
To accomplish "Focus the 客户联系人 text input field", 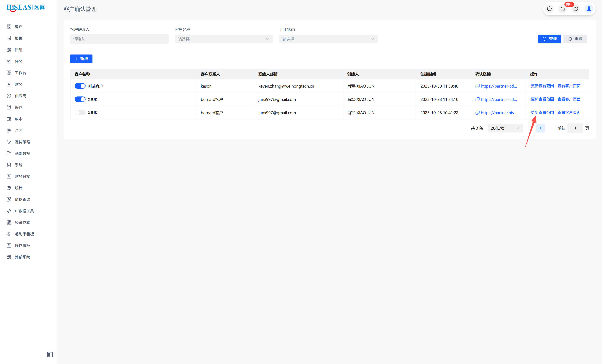I will [x=119, y=39].
